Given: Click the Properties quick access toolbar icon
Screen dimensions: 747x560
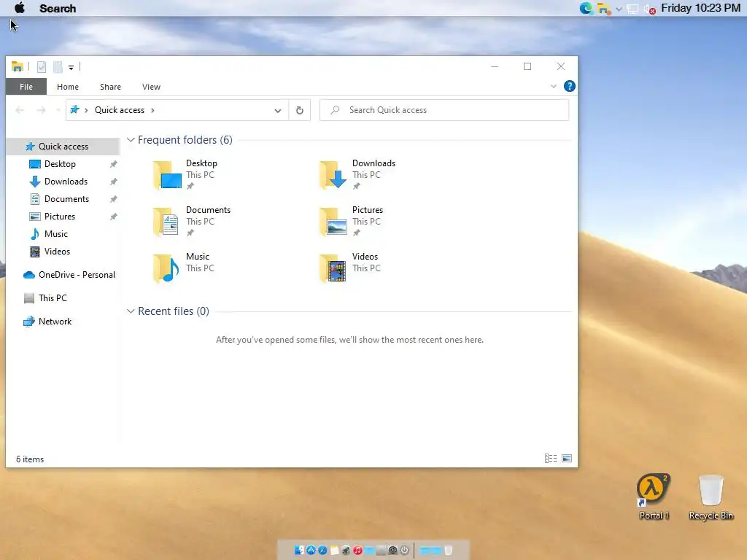Looking at the screenshot, I should 42,67.
